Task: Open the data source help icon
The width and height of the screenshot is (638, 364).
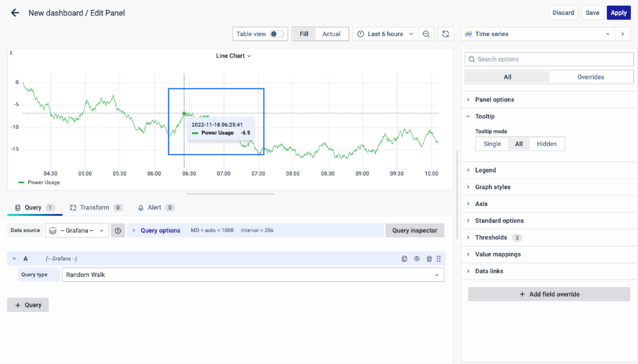Action: (x=118, y=230)
